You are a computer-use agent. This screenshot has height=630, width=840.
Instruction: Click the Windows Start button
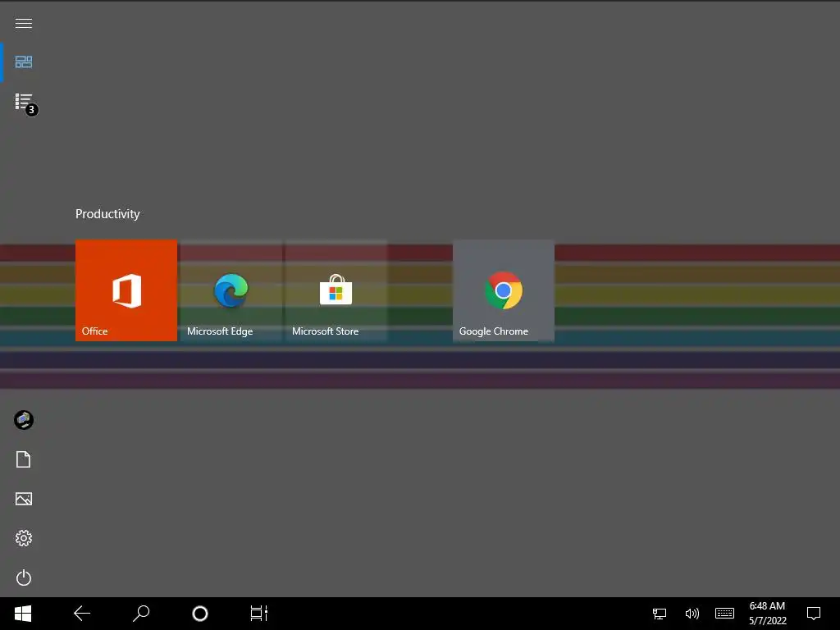click(23, 614)
